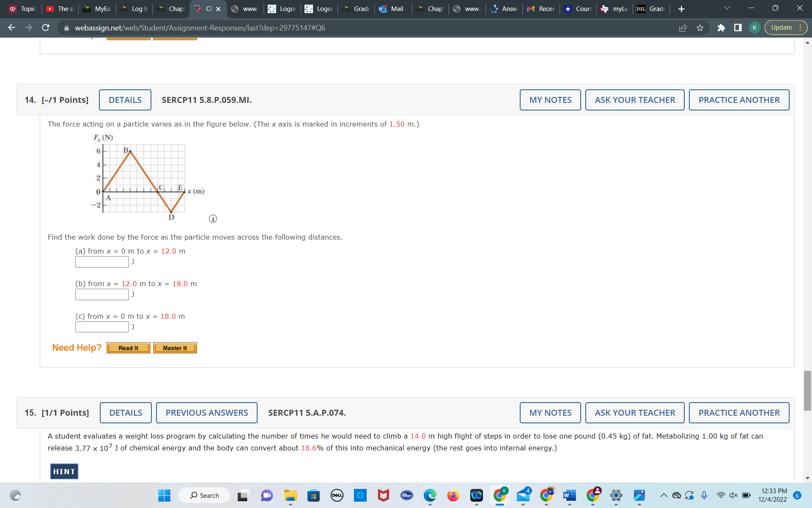The width and height of the screenshot is (812, 508).
Task: Click the DETAILS tab for question 15
Action: [125, 412]
